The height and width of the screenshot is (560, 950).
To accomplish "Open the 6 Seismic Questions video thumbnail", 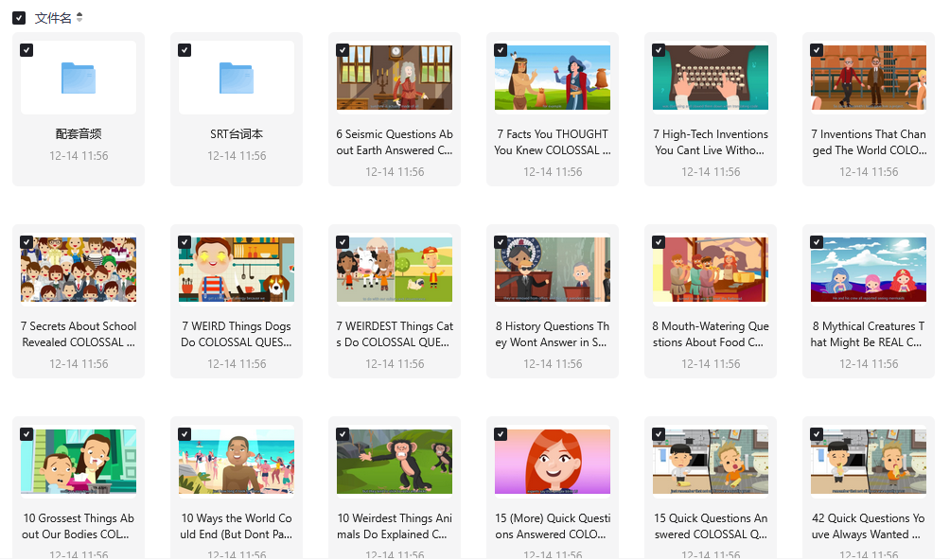I will [395, 78].
